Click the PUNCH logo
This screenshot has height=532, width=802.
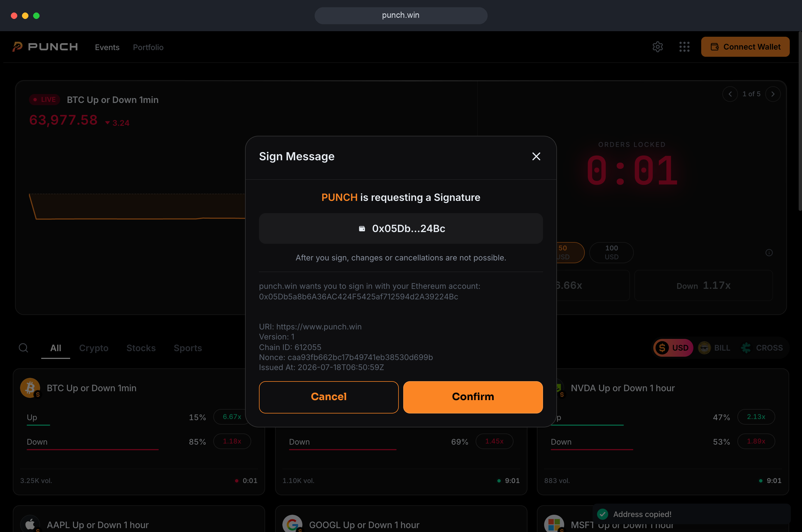coord(45,47)
